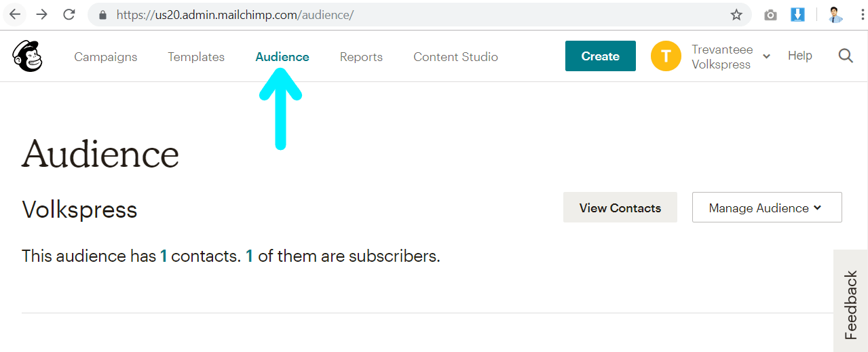Click the yellow T account avatar
868x352 pixels.
click(666, 56)
